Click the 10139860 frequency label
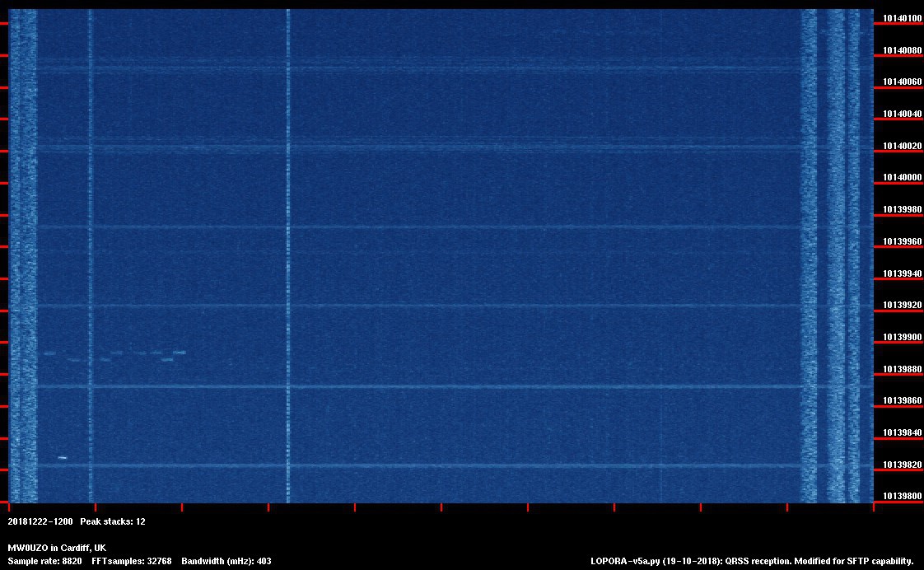Screen dimensions: 924x570 902,401
